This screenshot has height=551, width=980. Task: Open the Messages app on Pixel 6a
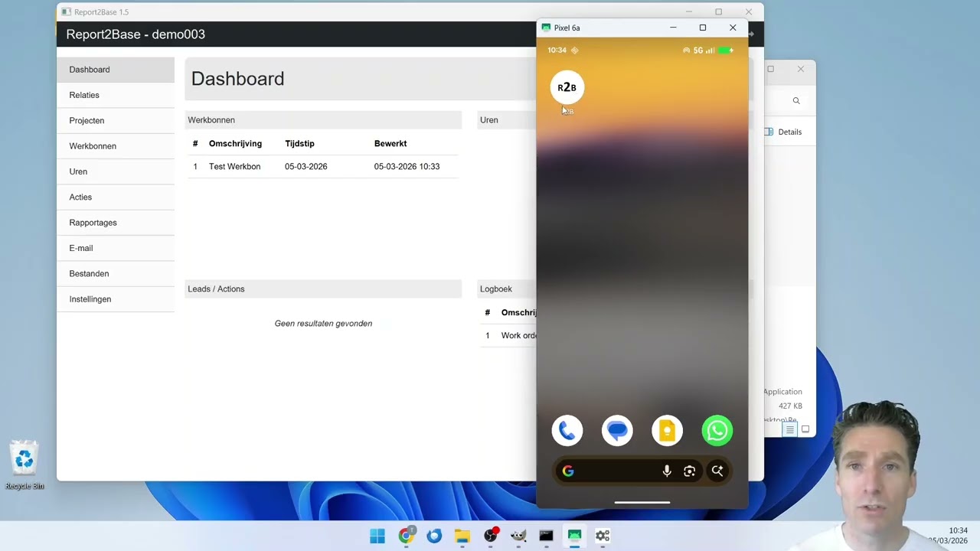coord(617,431)
